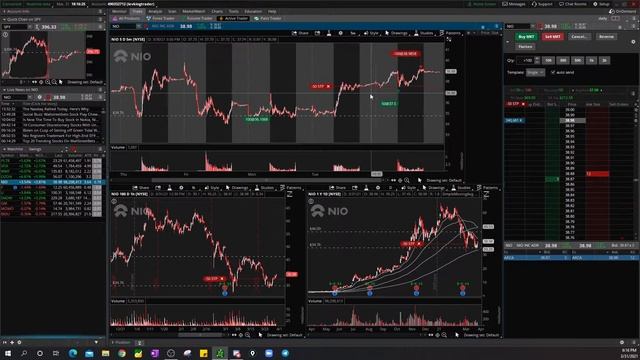Open Live News panel menu icon

[100, 90]
